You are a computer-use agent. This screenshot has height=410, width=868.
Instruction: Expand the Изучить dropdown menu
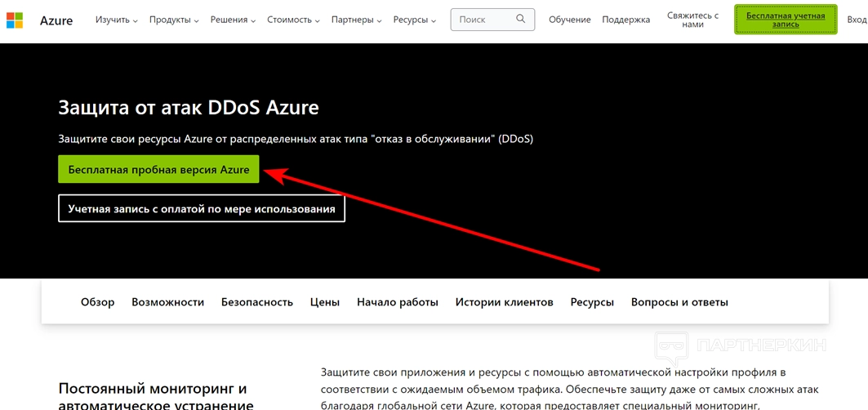tap(116, 20)
